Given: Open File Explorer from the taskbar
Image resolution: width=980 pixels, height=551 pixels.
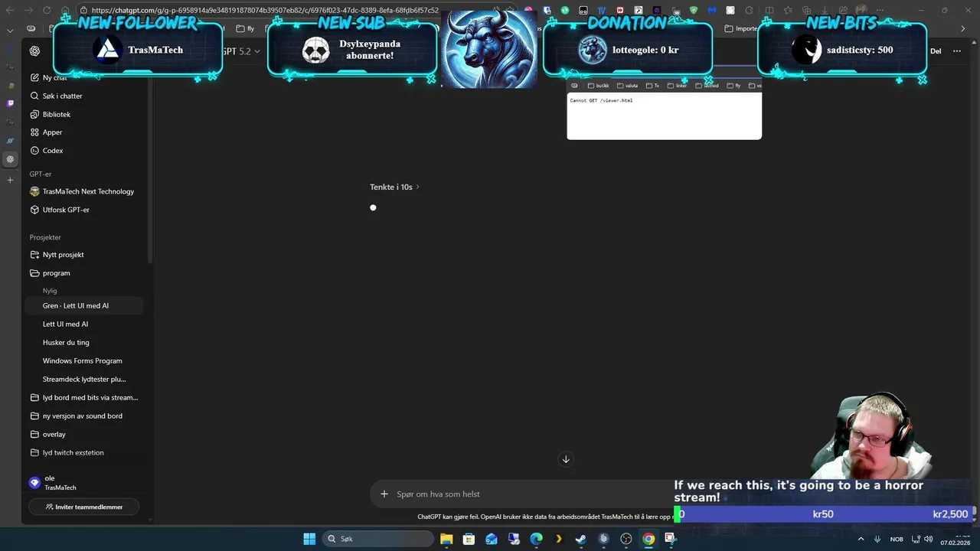Looking at the screenshot, I should (446, 539).
